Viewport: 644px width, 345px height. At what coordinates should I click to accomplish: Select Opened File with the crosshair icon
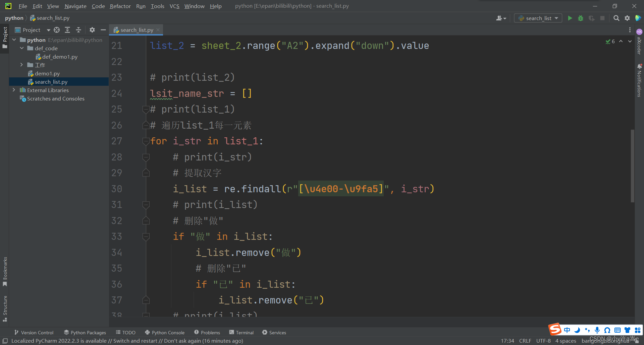56,30
